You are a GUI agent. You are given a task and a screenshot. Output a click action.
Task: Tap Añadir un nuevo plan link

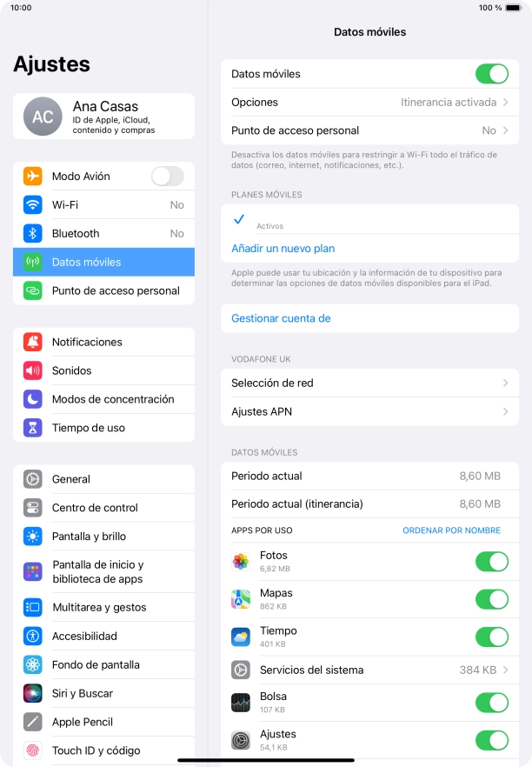coord(283,249)
